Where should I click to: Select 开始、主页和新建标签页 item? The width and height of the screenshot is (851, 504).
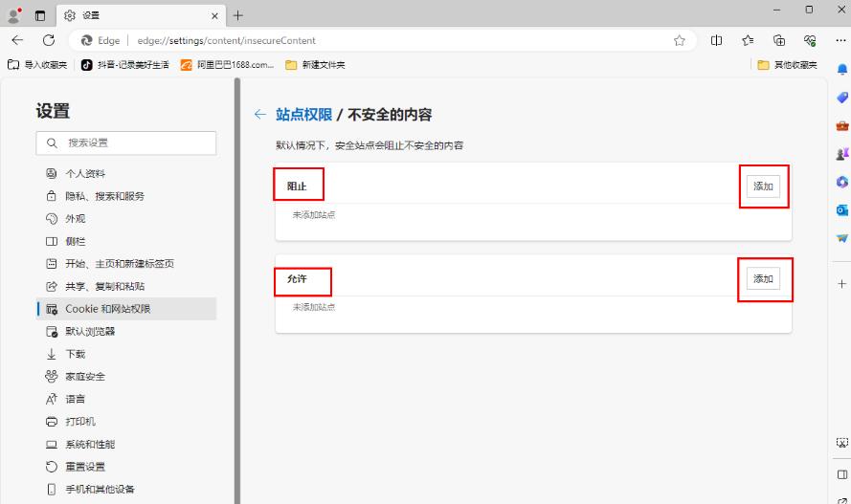(126, 264)
